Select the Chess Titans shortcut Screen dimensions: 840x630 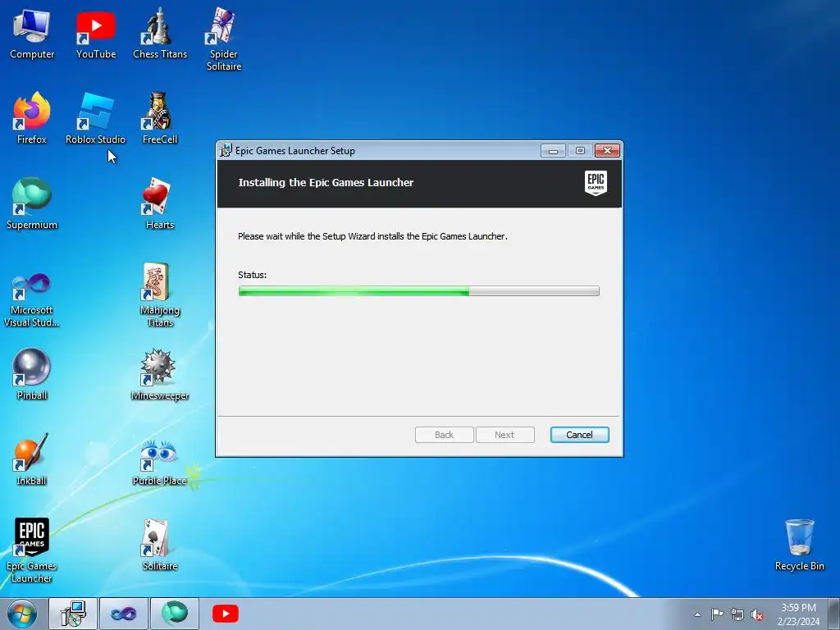tap(160, 33)
